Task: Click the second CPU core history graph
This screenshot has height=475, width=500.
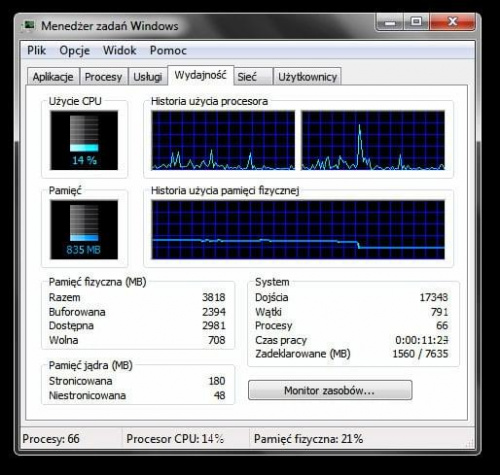Action: tap(373, 140)
